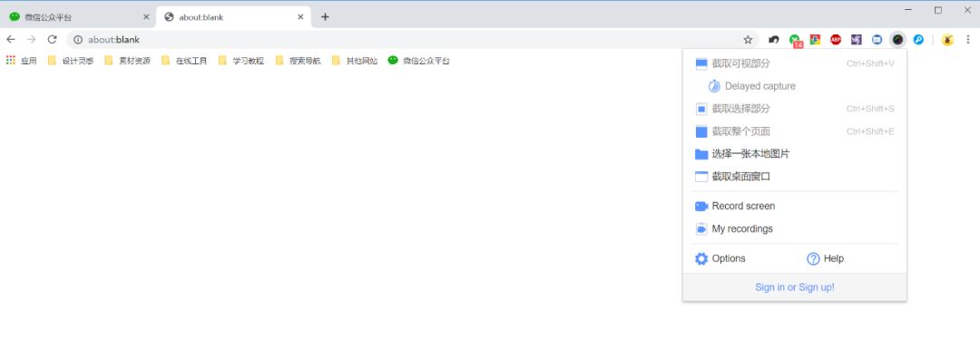Expand the 搜索导航 bookmark folder

[x=299, y=61]
